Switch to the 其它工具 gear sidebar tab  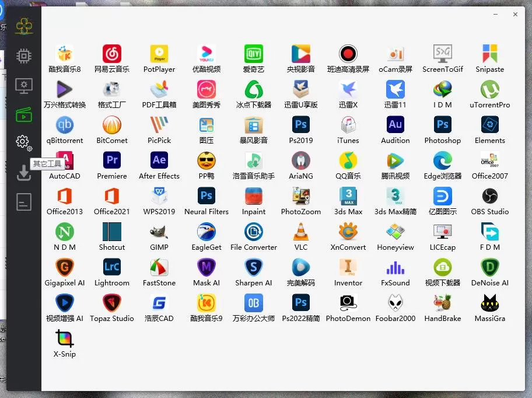(23, 142)
